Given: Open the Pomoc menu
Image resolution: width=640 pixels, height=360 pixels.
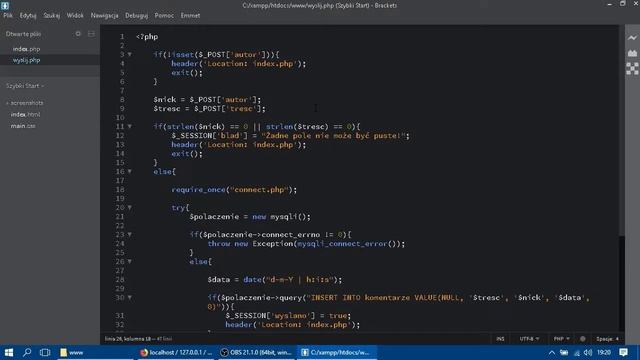Looking at the screenshot, I should 164,16.
